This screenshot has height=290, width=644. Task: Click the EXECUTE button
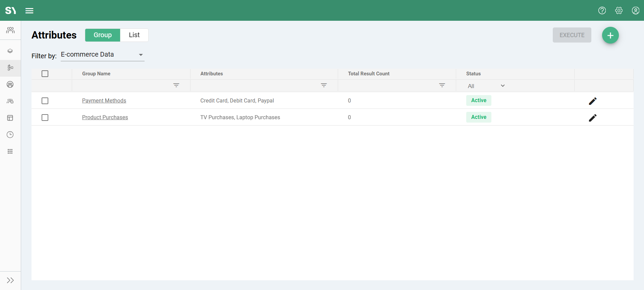[x=572, y=35]
